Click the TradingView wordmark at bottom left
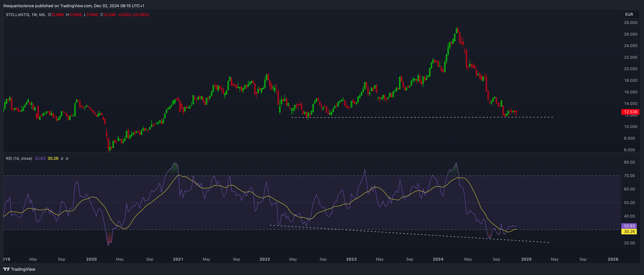The width and height of the screenshot is (644, 275). point(23,269)
